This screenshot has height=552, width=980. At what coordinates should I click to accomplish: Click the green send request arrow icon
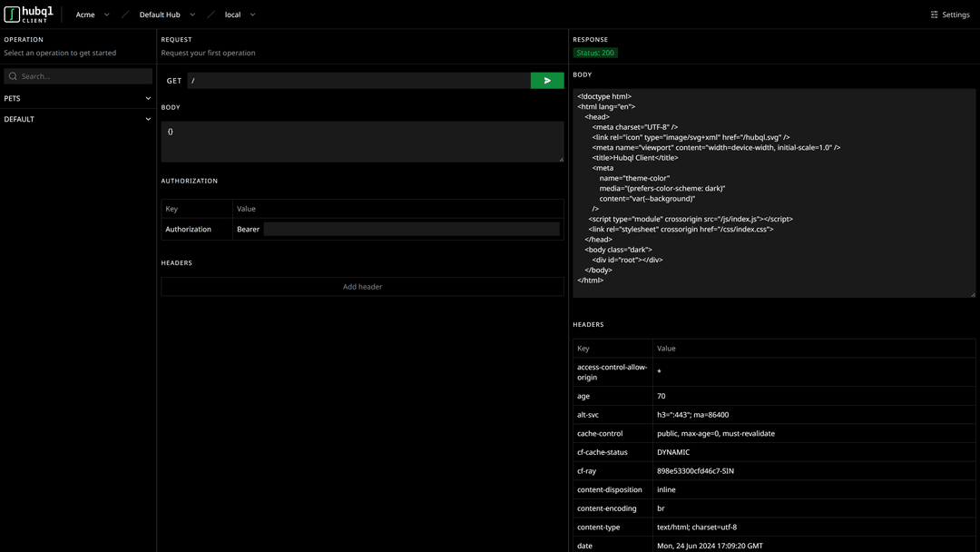point(546,80)
